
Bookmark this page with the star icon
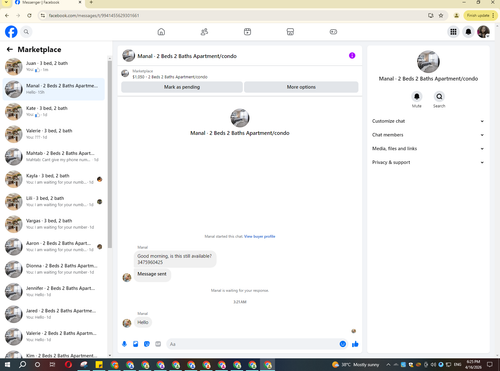[x=441, y=15]
